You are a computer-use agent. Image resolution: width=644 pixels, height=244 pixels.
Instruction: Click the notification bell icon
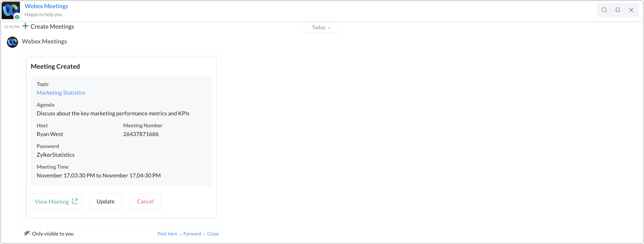click(618, 10)
